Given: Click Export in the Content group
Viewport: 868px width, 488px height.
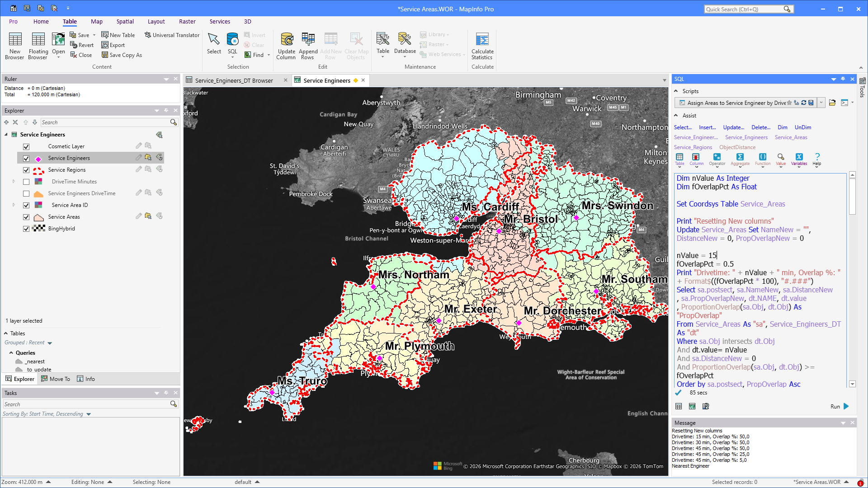Looking at the screenshot, I should (113, 45).
